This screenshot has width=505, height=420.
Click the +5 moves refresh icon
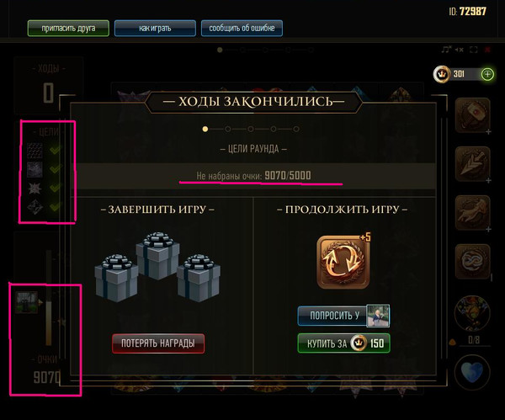point(343,262)
